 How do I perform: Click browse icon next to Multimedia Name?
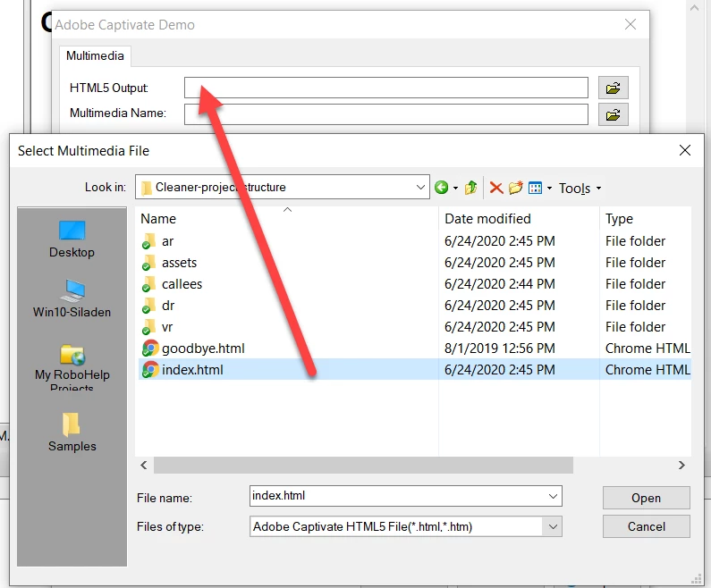point(613,114)
